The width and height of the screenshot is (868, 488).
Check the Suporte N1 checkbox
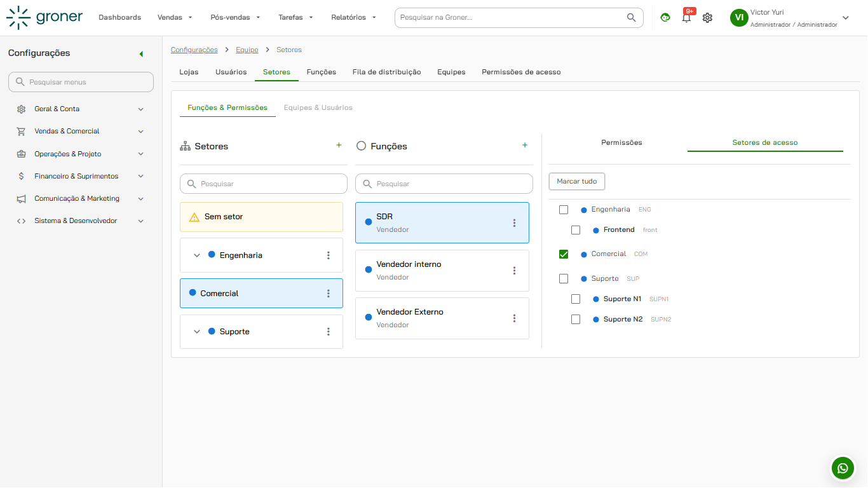(x=576, y=299)
